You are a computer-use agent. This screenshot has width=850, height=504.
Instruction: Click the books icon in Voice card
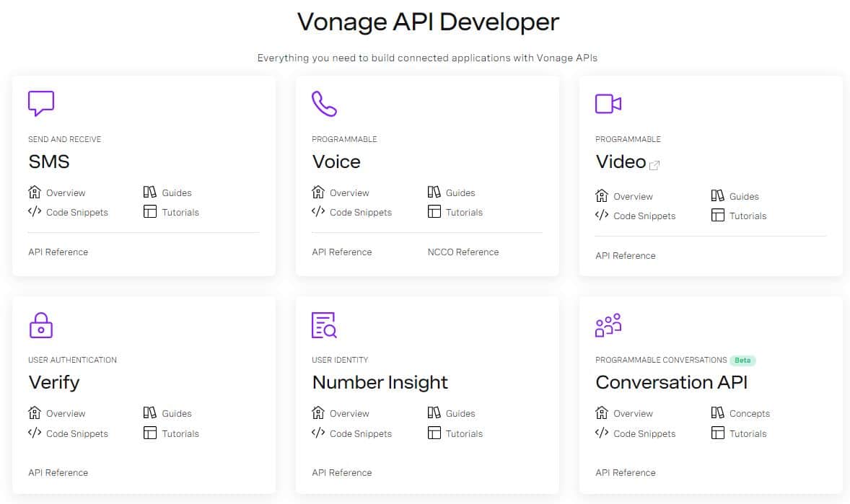point(434,192)
